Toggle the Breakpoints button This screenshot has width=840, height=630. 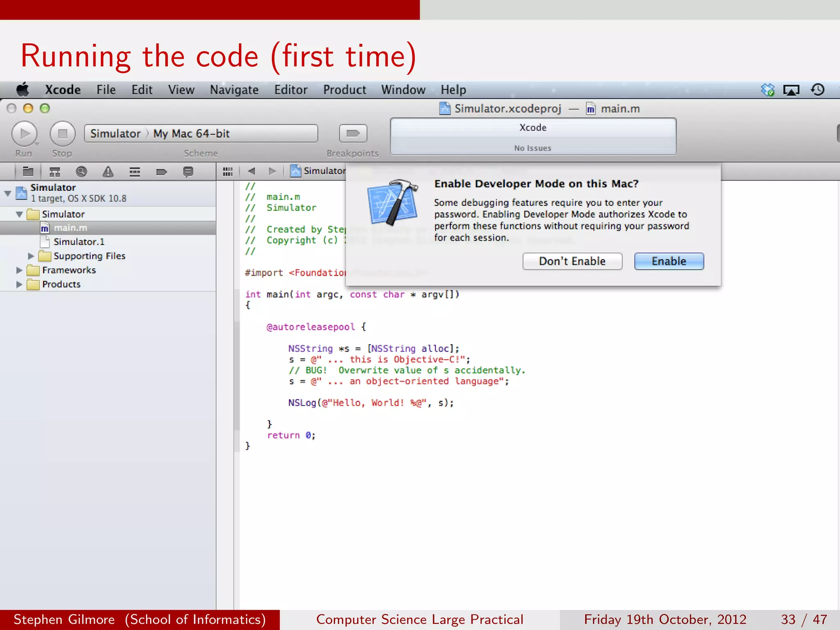tap(353, 133)
